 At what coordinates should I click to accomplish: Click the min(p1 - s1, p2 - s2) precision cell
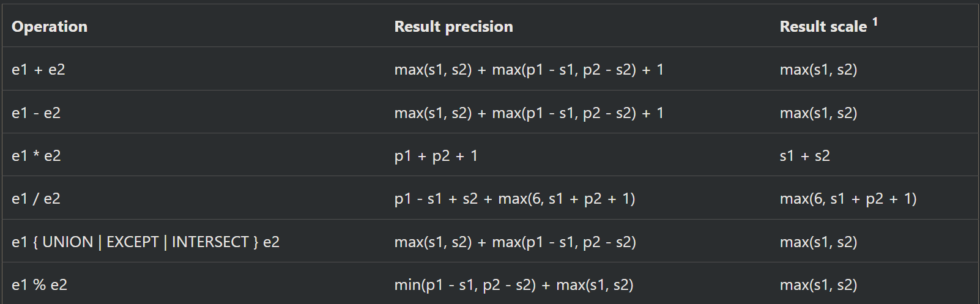513,285
